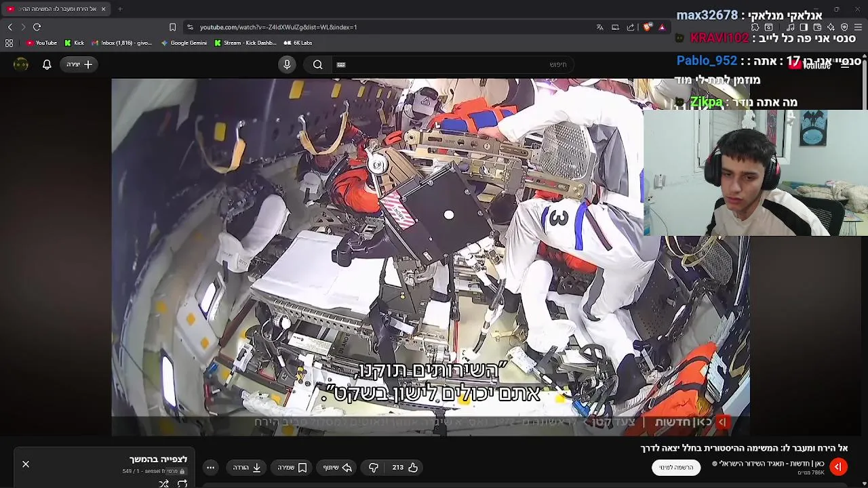868x488 pixels.
Task: Open Leo AI sparkle icon
Action: pyautogui.click(x=831, y=27)
